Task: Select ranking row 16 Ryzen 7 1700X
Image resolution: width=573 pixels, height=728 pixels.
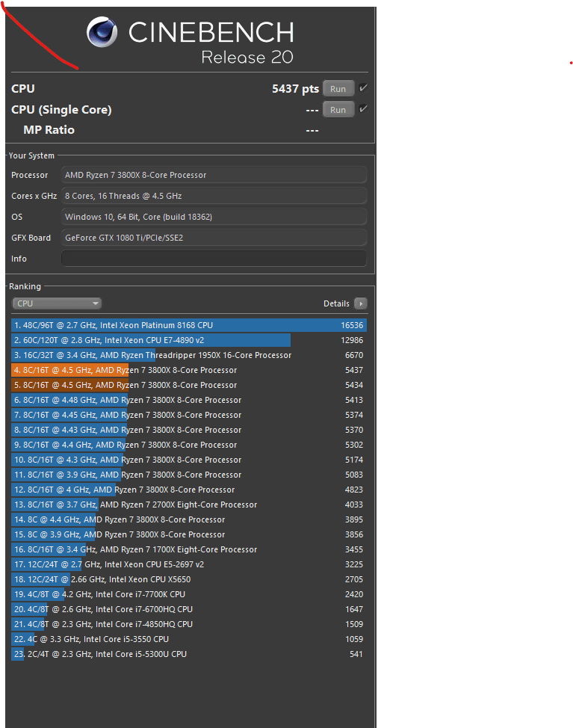Action: tap(189, 549)
